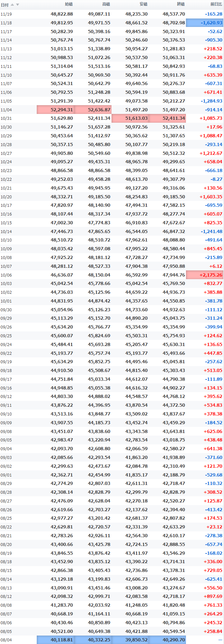Select closing price 40,794.86

(174, 622)
